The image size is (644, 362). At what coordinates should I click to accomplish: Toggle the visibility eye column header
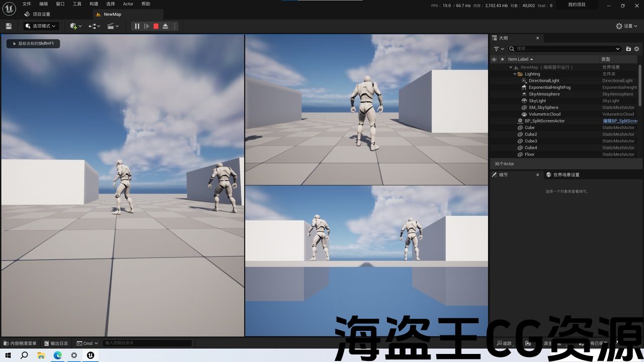pos(494,59)
